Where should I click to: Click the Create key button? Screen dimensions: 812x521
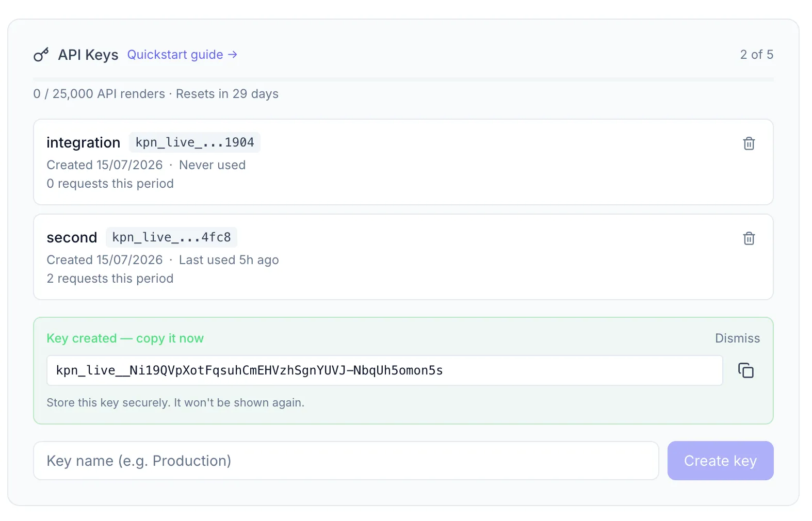tap(720, 461)
